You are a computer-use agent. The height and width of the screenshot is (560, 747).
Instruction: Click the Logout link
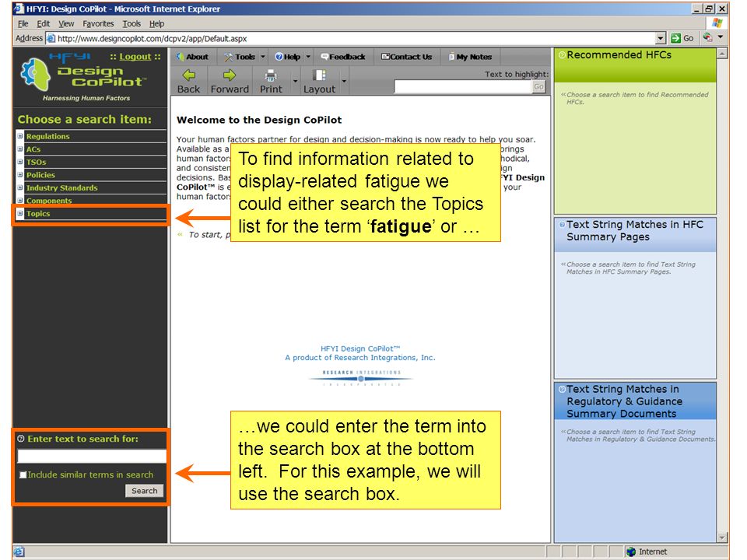[x=135, y=57]
